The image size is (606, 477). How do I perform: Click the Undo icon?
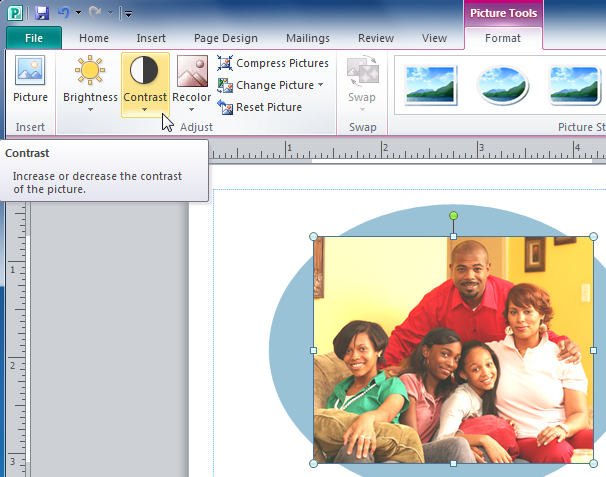(65, 13)
